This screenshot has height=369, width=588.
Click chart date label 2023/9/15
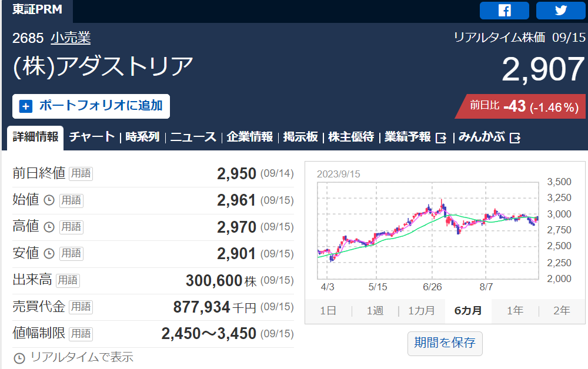click(338, 174)
